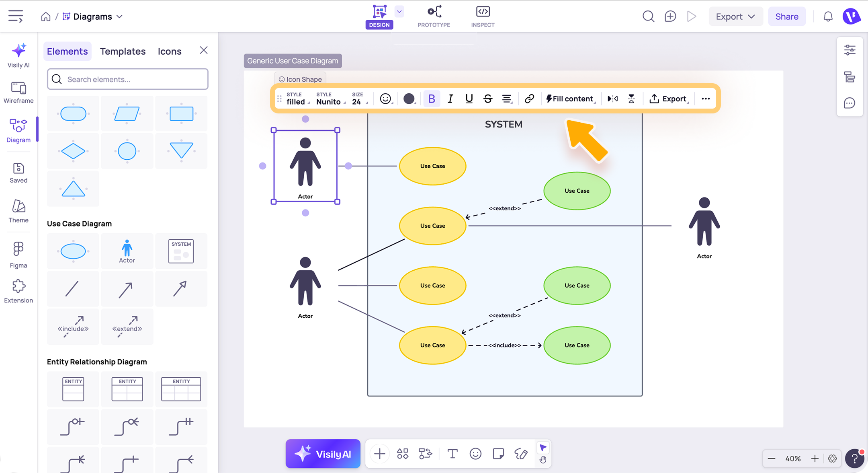Open the dark color swatch in toolbar
The width and height of the screenshot is (868, 473).
(409, 99)
